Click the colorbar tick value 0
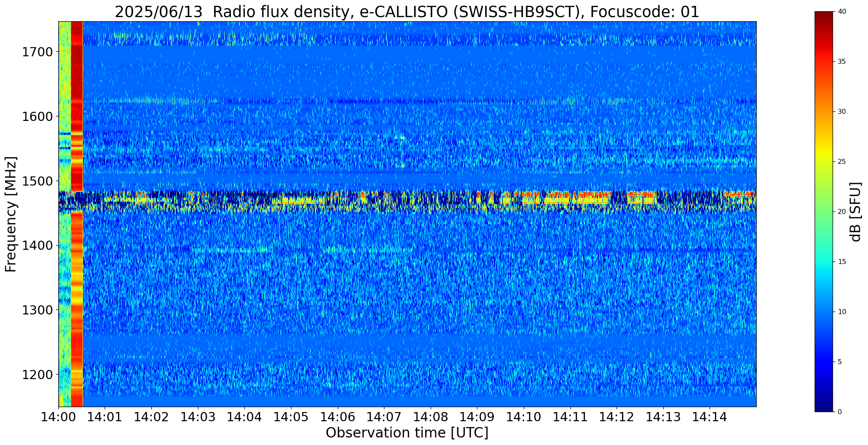This screenshot has height=445, width=868. point(840,412)
